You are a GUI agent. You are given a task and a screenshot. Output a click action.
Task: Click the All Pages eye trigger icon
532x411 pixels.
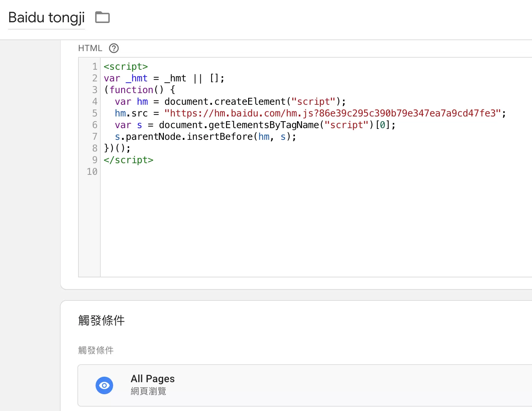pos(104,385)
